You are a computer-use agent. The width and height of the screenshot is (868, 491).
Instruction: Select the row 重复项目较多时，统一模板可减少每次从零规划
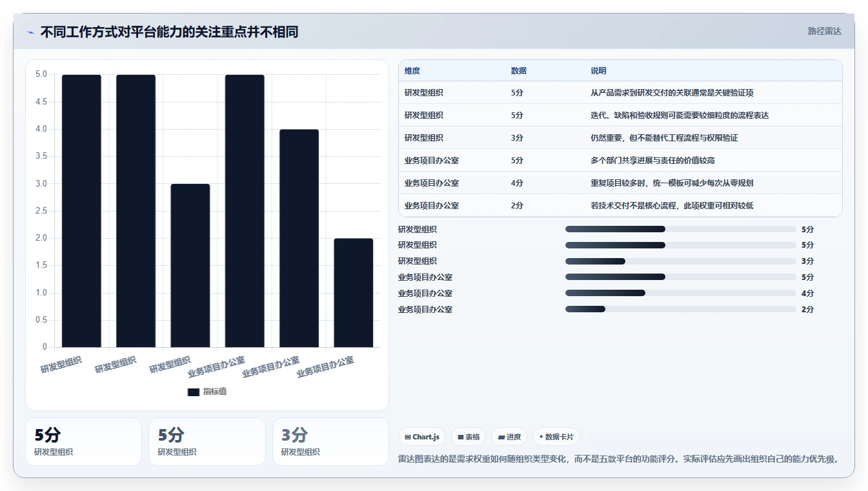pyautogui.click(x=620, y=183)
